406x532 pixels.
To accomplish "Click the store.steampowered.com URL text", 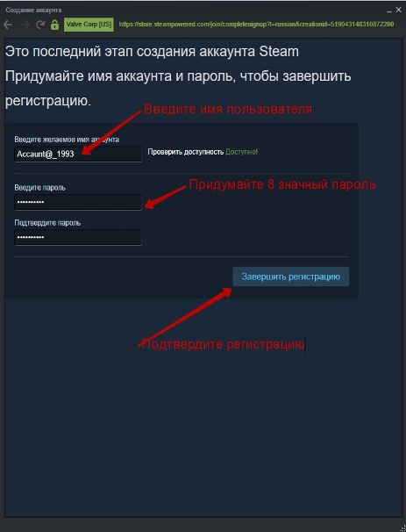I will [256, 25].
